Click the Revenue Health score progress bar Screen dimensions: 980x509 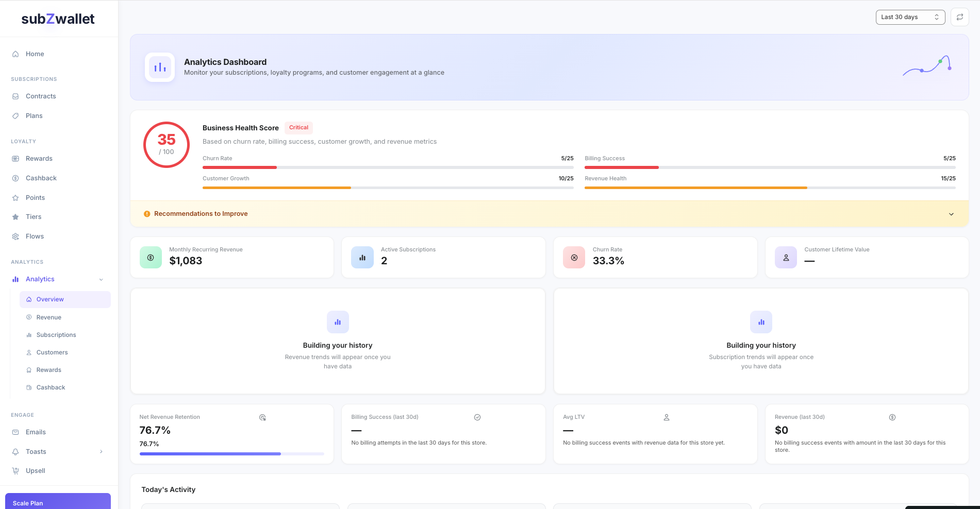pyautogui.click(x=770, y=188)
